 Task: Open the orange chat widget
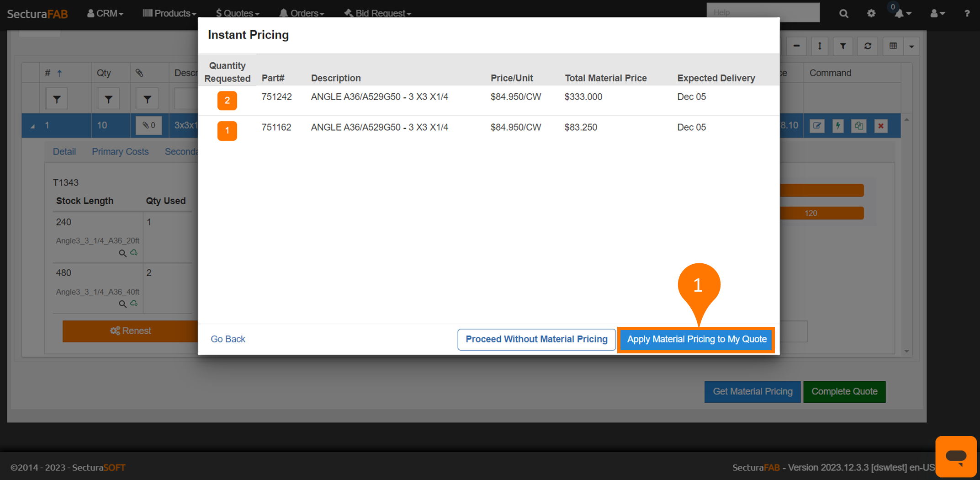956,456
